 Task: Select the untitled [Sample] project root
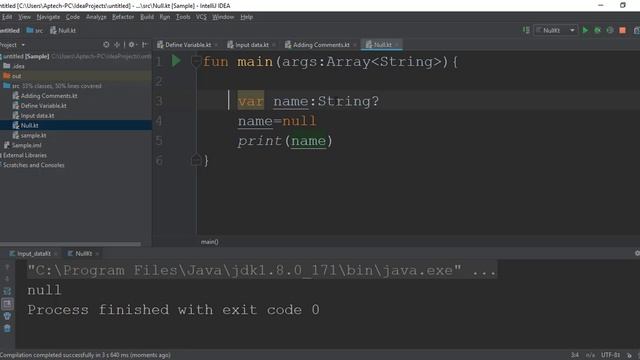(25, 56)
